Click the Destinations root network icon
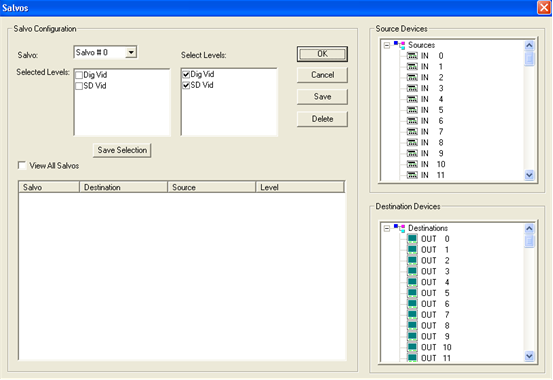 (x=400, y=228)
